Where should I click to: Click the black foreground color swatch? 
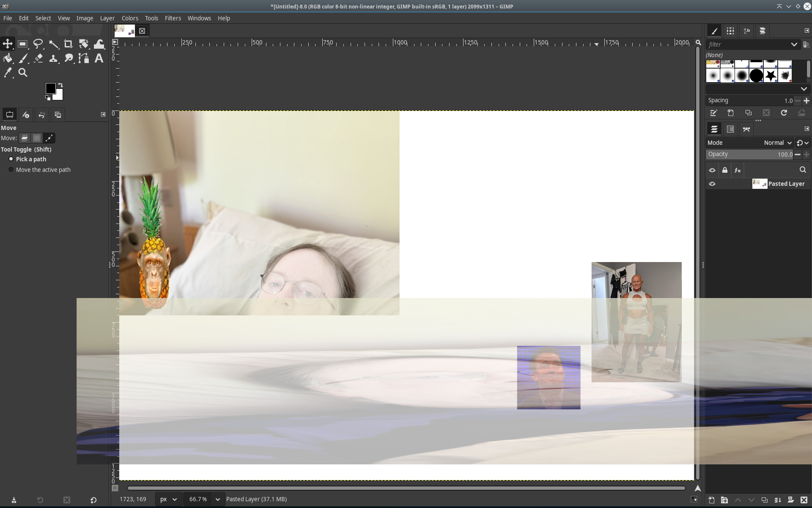click(x=50, y=88)
